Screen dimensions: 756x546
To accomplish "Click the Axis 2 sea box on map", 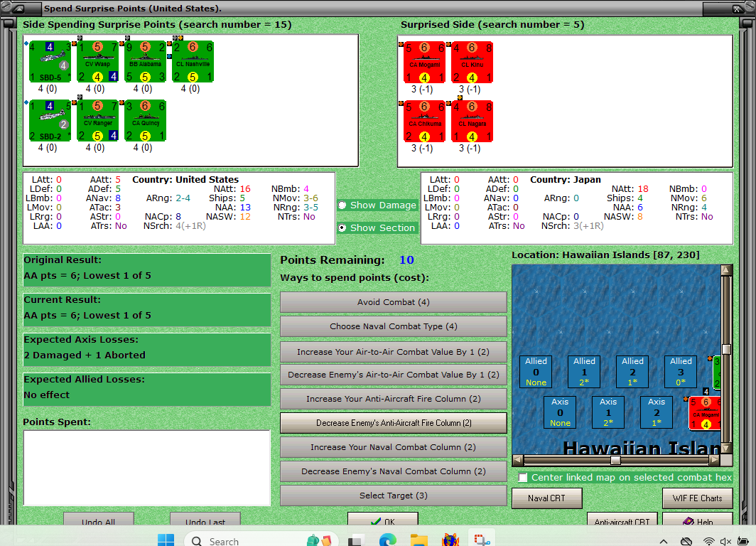I will point(657,412).
